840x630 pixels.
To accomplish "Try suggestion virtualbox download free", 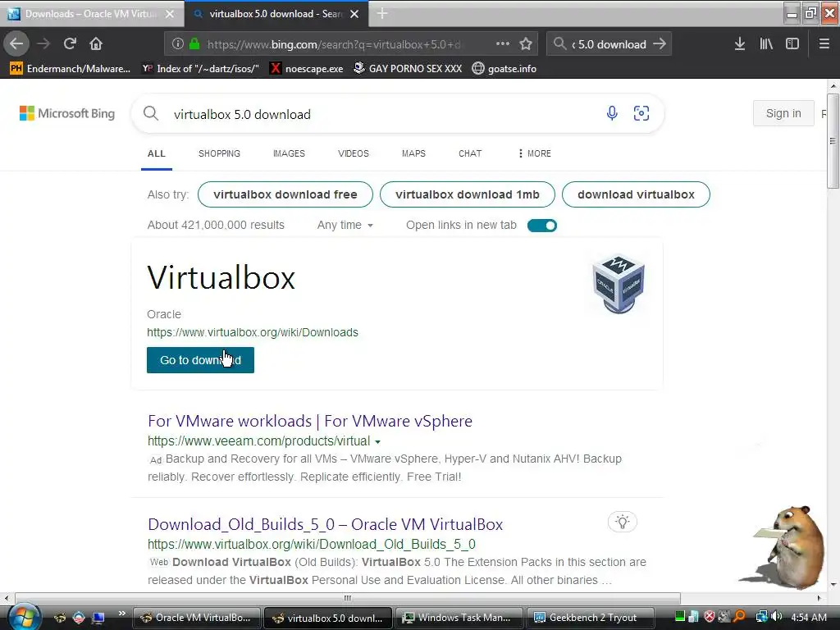I will [x=285, y=194].
